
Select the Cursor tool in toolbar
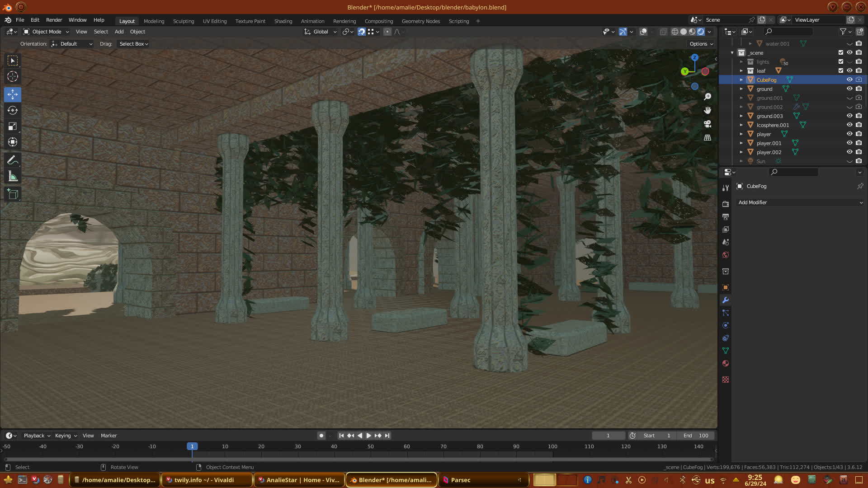pyautogui.click(x=13, y=76)
